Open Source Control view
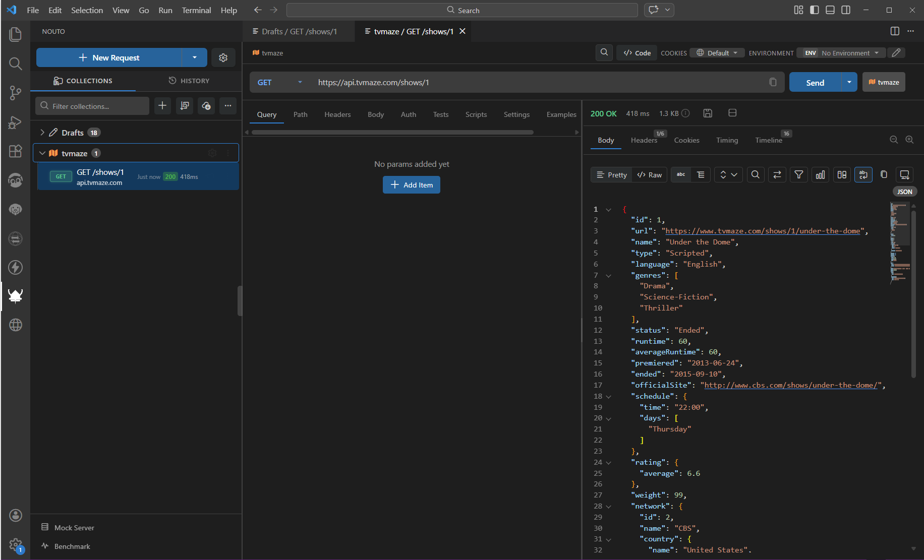This screenshot has height=560, width=924. 16,93
